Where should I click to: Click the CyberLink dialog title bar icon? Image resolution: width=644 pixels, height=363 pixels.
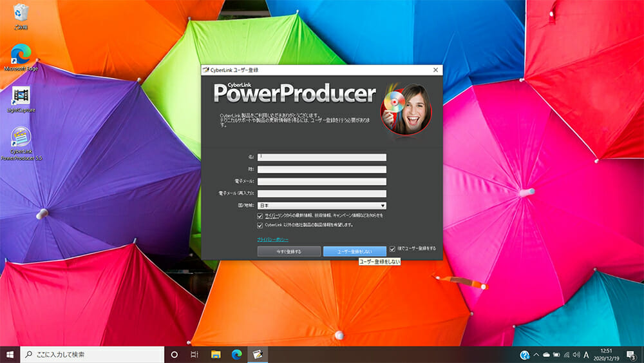pos(206,70)
